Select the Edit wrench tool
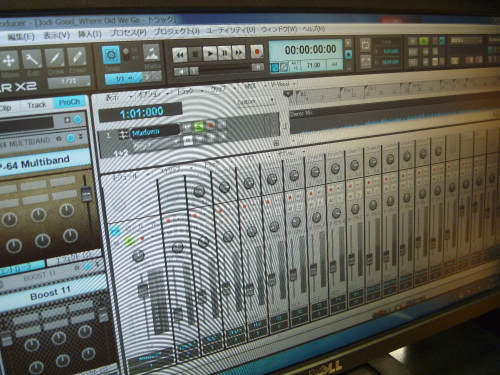The height and width of the screenshot is (375, 500). click(32, 60)
